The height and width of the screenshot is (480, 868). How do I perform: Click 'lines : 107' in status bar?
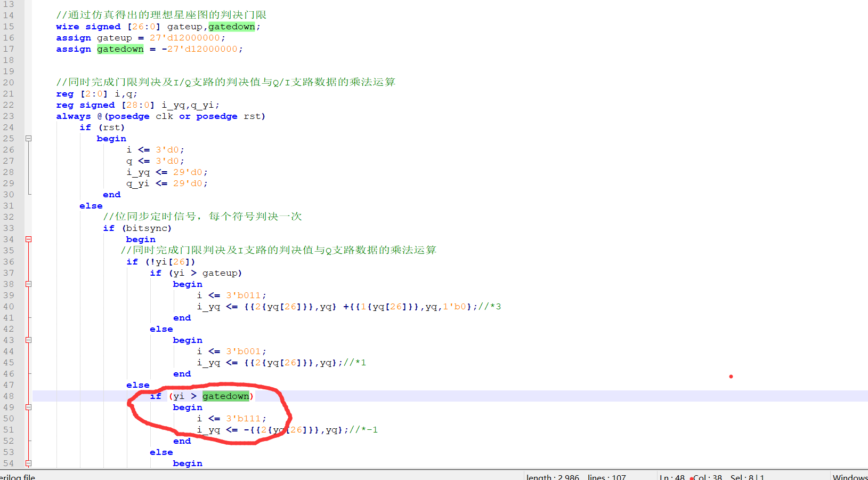coord(607,477)
